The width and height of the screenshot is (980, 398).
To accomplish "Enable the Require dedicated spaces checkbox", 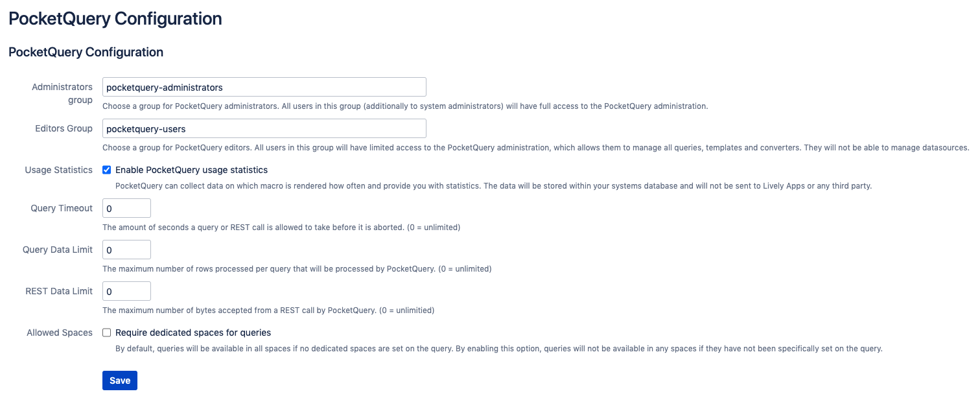I will [x=107, y=333].
